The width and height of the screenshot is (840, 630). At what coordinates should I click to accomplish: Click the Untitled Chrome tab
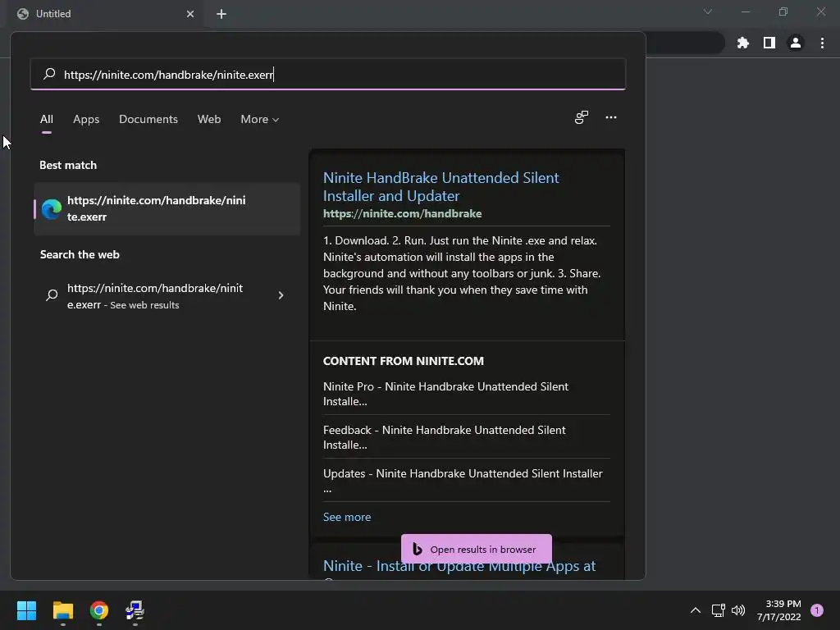coord(106,14)
